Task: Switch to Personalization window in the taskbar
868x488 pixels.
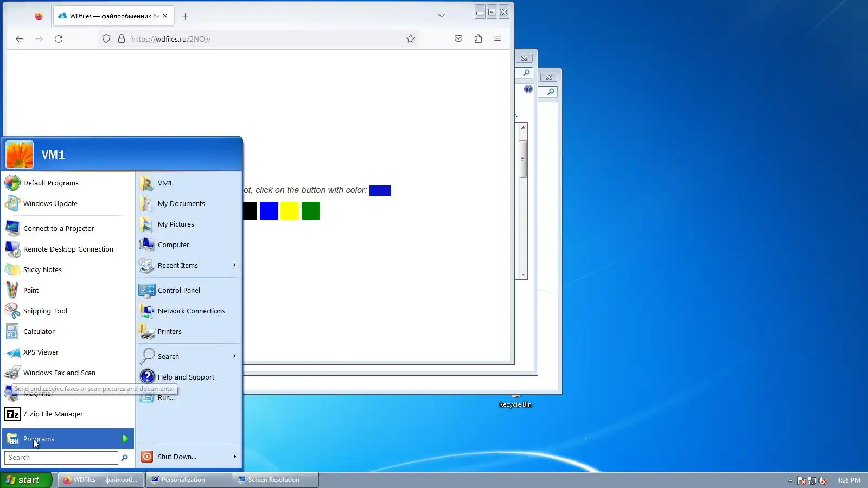Action: (188, 480)
